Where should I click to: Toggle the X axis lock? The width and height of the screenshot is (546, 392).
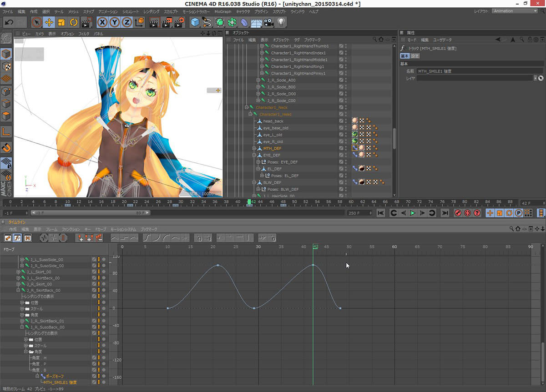pos(103,22)
